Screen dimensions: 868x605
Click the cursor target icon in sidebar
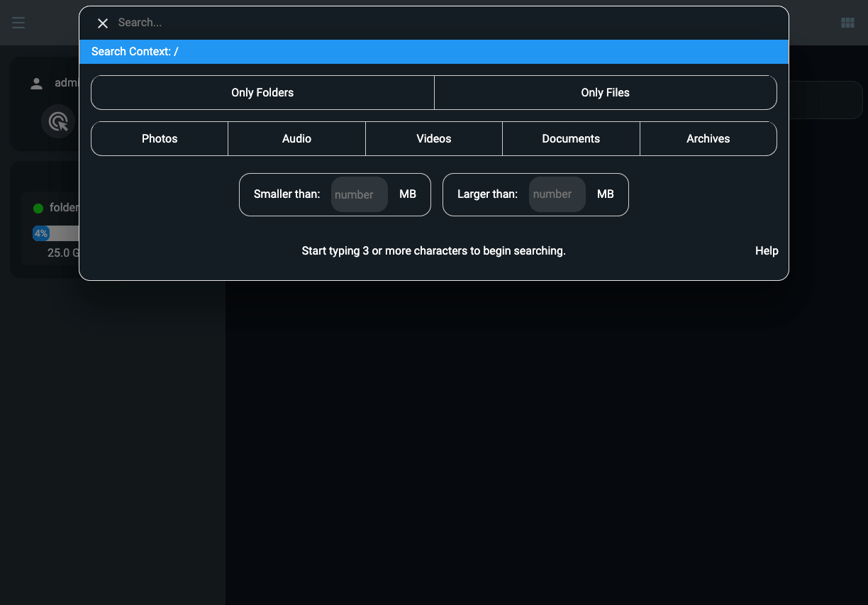58,122
